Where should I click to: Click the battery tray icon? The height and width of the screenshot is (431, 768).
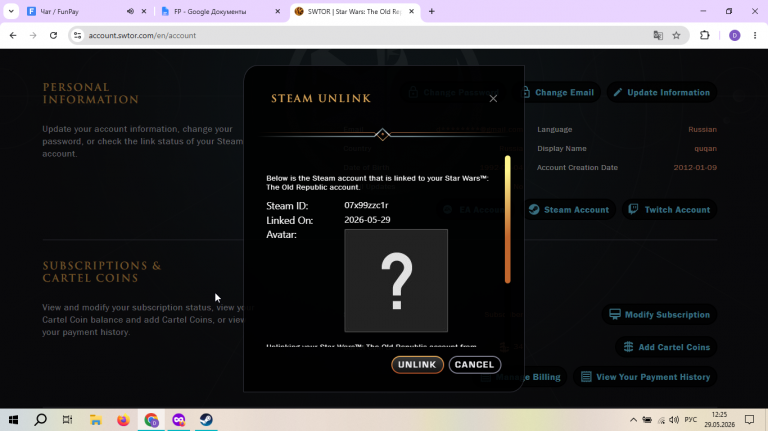click(647, 420)
